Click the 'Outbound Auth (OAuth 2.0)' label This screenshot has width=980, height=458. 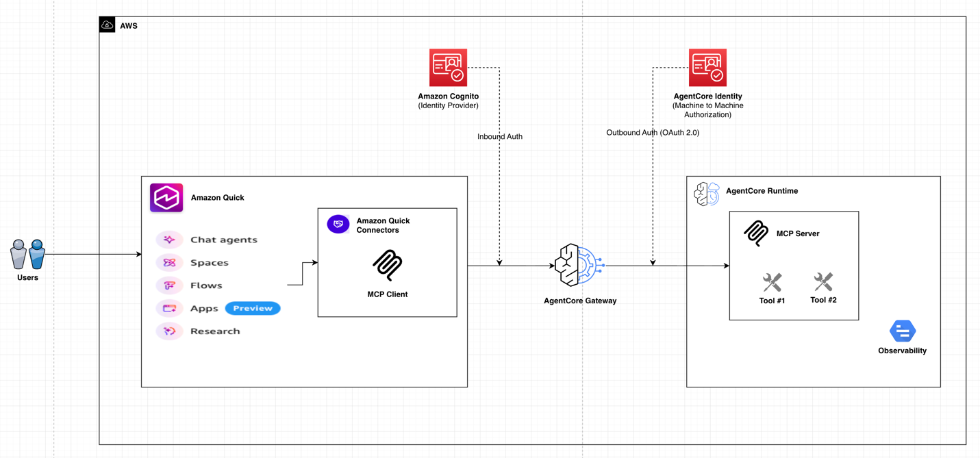(x=653, y=133)
